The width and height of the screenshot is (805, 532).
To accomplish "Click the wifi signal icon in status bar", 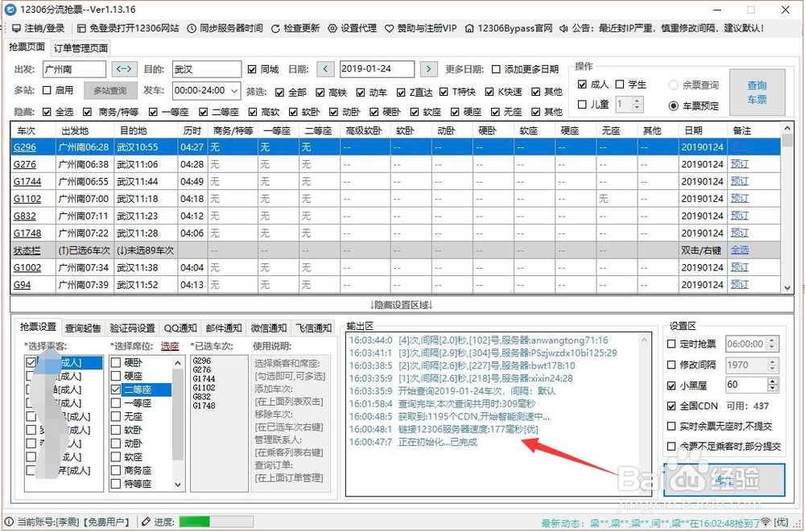I will (766, 523).
